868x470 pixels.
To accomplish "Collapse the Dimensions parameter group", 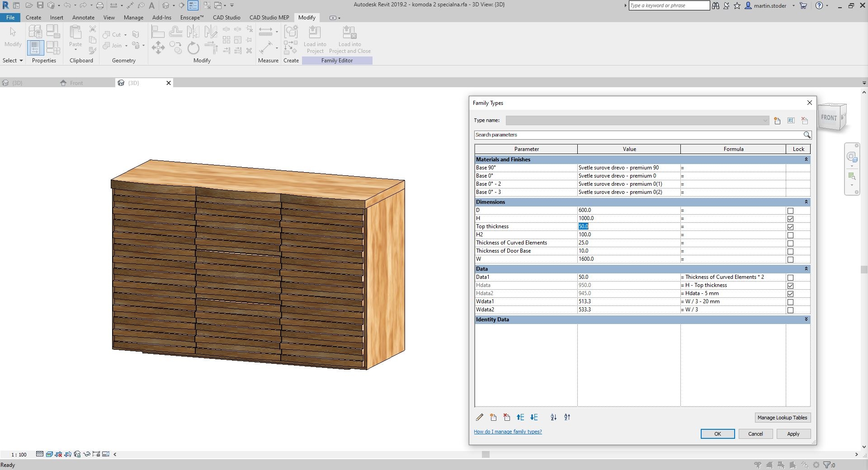I will pyautogui.click(x=806, y=202).
